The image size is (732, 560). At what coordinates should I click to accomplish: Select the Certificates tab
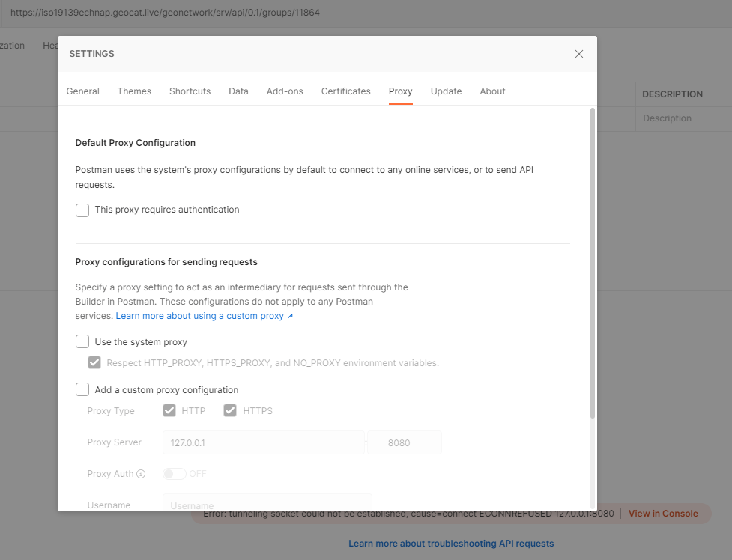[x=345, y=91]
